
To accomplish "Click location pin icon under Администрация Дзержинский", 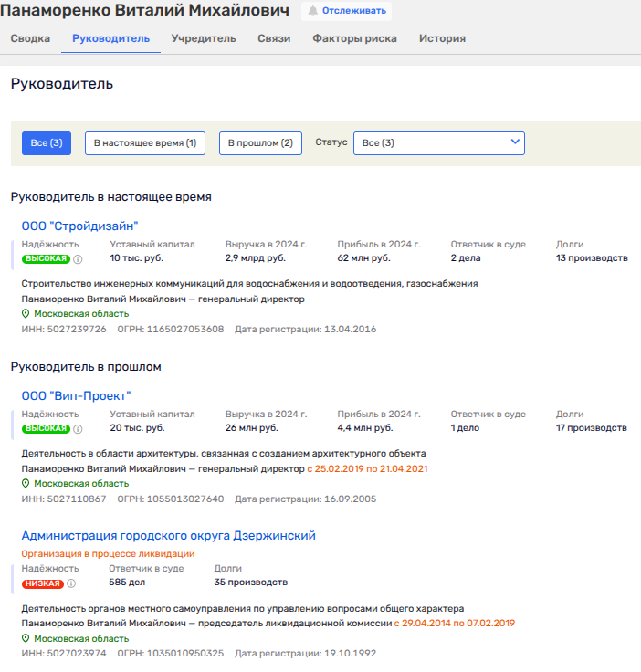I will 26,638.
